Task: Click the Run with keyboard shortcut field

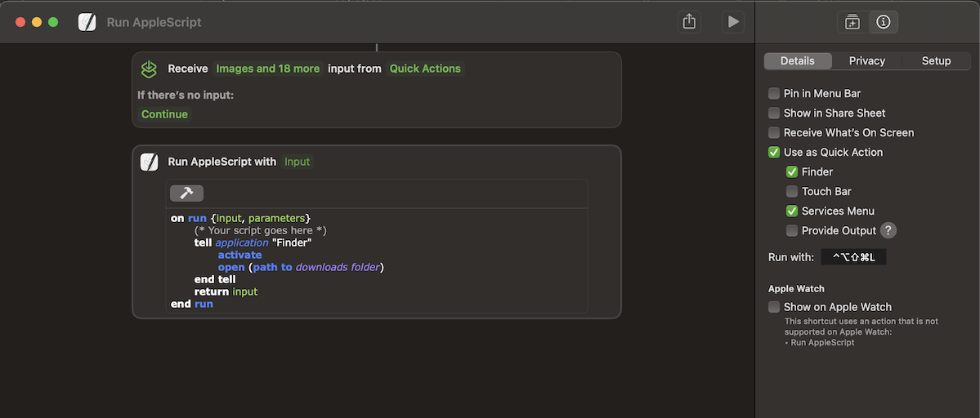Action: [x=853, y=257]
